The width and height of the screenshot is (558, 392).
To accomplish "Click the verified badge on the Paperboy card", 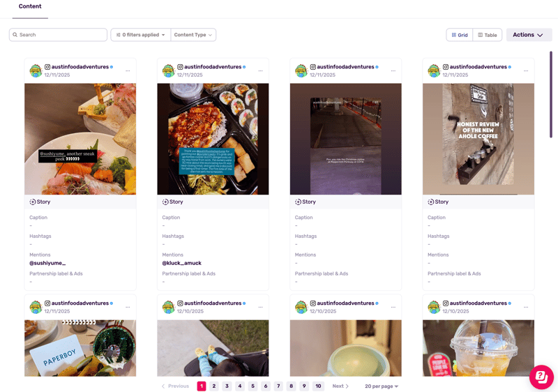I will point(112,303).
